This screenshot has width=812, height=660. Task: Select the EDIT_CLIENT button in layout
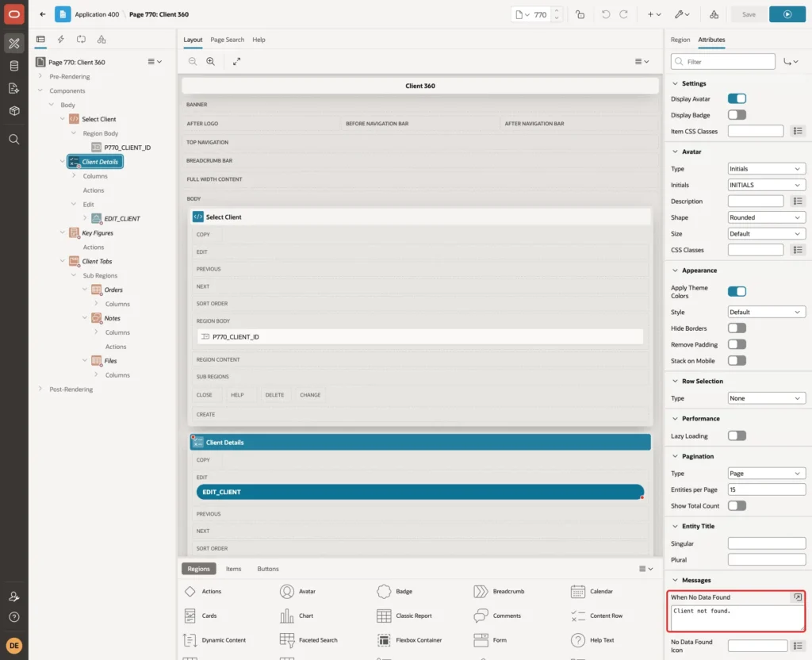tap(420, 492)
